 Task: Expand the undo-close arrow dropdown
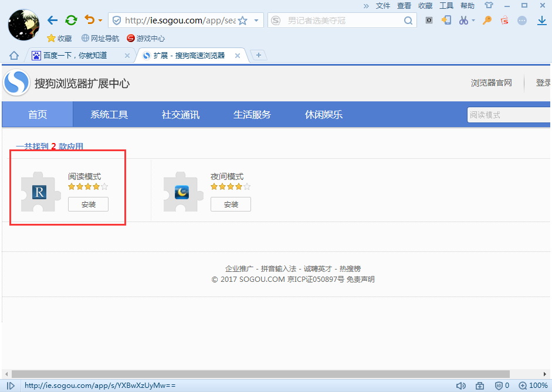100,21
